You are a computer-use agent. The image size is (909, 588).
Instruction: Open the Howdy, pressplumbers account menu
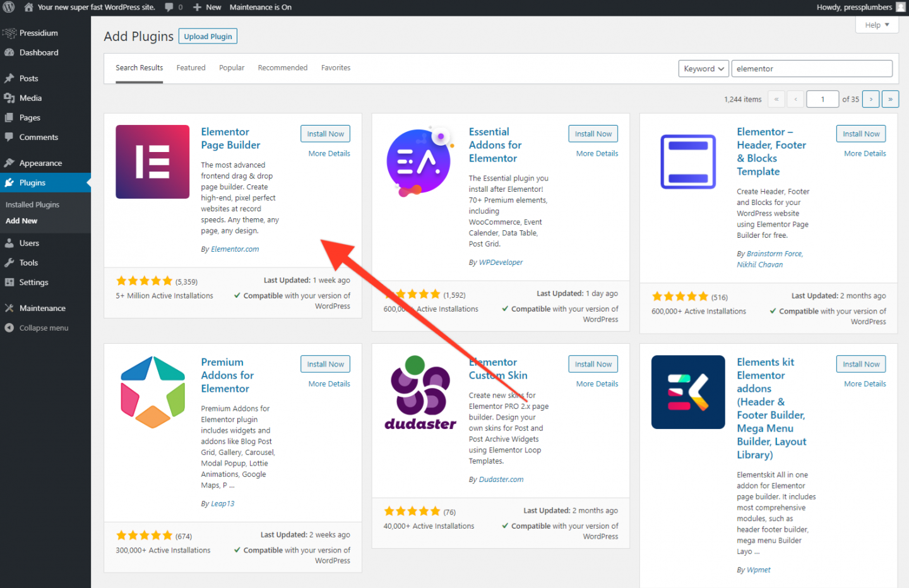860,8
